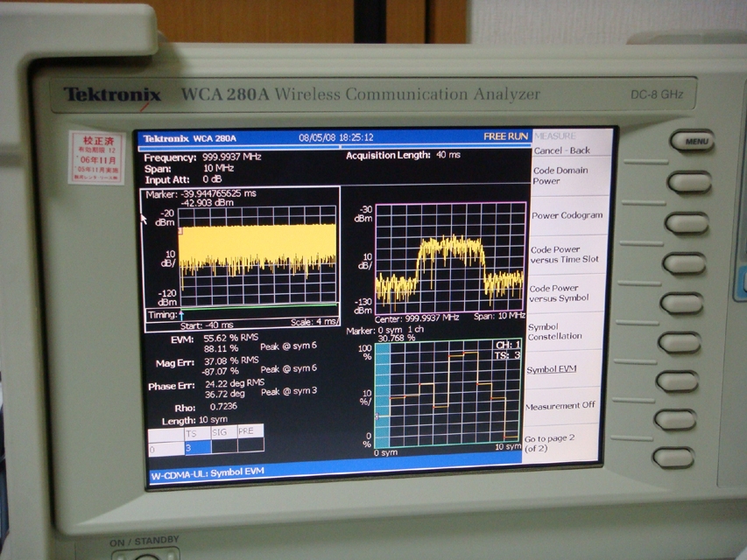
Task: Click the Scale: 4 ms/ label under the overview
Action: 315,322
